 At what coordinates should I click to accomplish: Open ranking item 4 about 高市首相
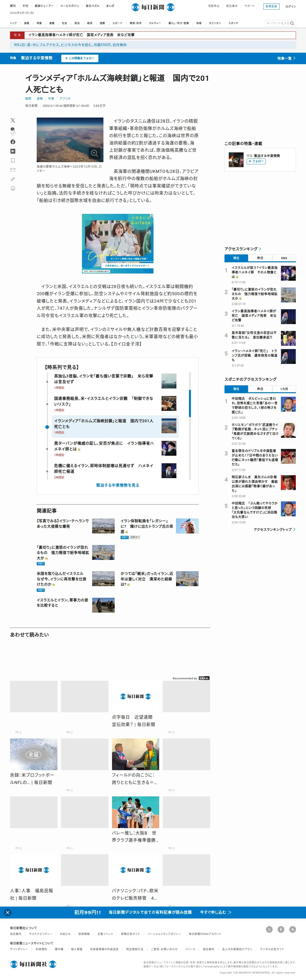tap(260, 337)
